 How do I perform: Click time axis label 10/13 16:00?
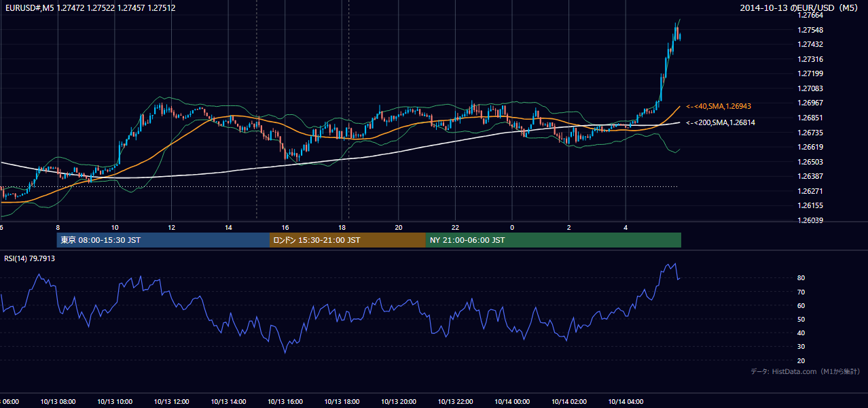coord(285,402)
